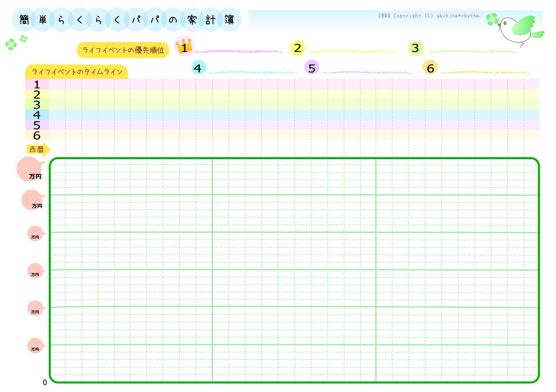Click the 簿 character in the title
The width and height of the screenshot is (556, 392).
(229, 20)
